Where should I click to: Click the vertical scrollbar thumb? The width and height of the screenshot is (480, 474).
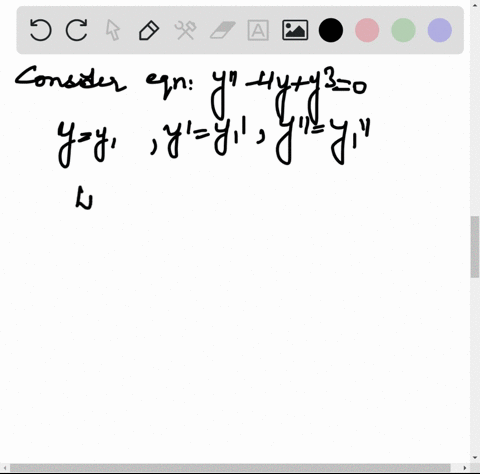475,247
